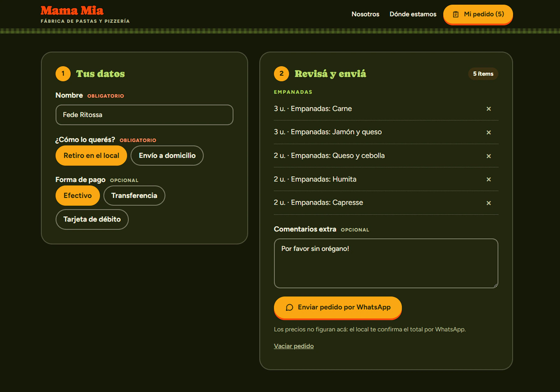The height and width of the screenshot is (392, 560).
Task: Open Mi pedido clipboard icon
Action: tap(456, 14)
